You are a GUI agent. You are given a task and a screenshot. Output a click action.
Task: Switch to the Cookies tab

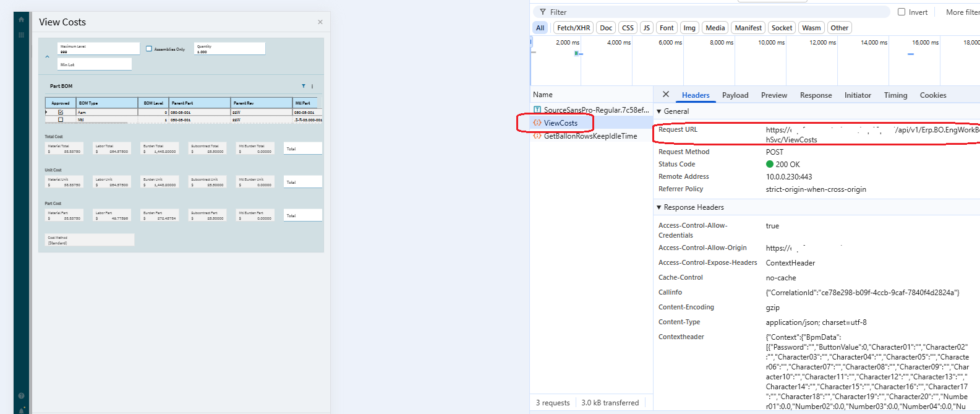coord(933,95)
